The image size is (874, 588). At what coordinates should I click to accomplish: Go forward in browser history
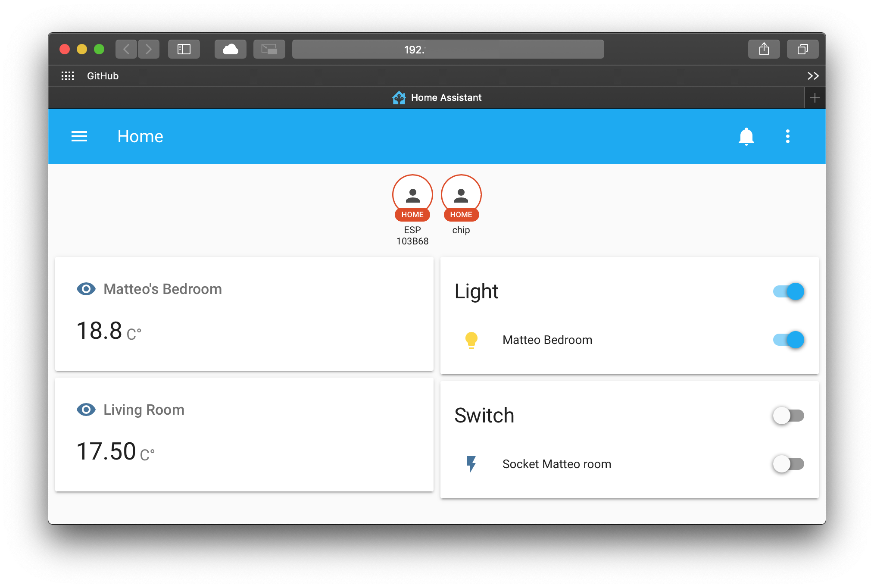point(149,49)
